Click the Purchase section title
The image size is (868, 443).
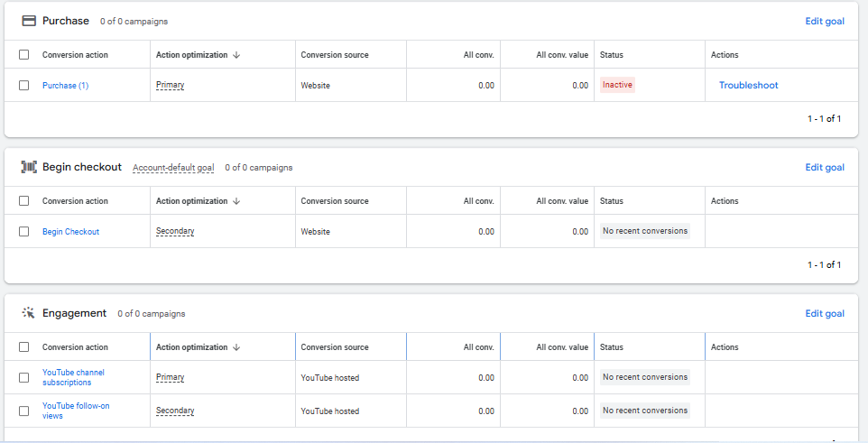(65, 21)
